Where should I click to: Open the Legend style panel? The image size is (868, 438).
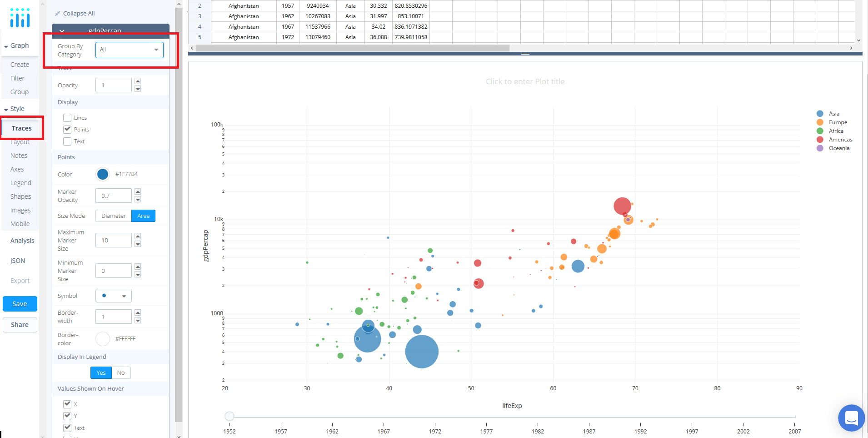coord(21,183)
